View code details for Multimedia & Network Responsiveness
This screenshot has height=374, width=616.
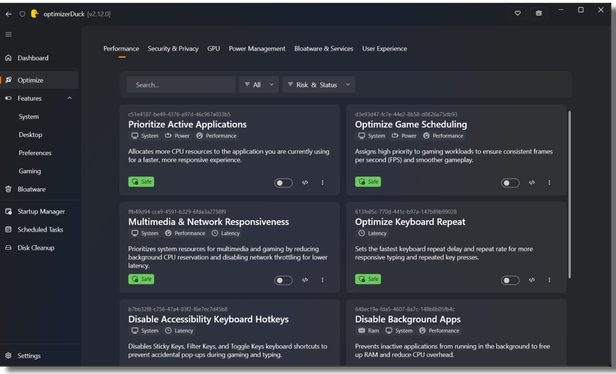(x=305, y=280)
